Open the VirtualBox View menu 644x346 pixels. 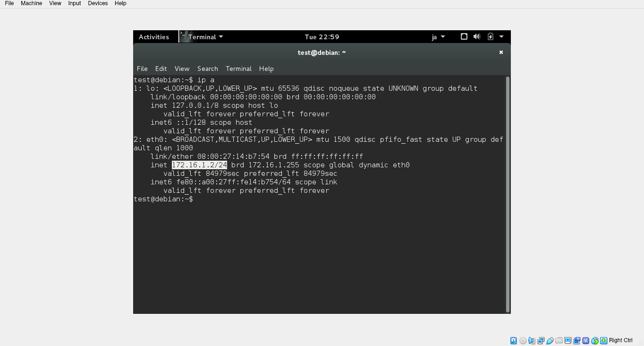55,3
